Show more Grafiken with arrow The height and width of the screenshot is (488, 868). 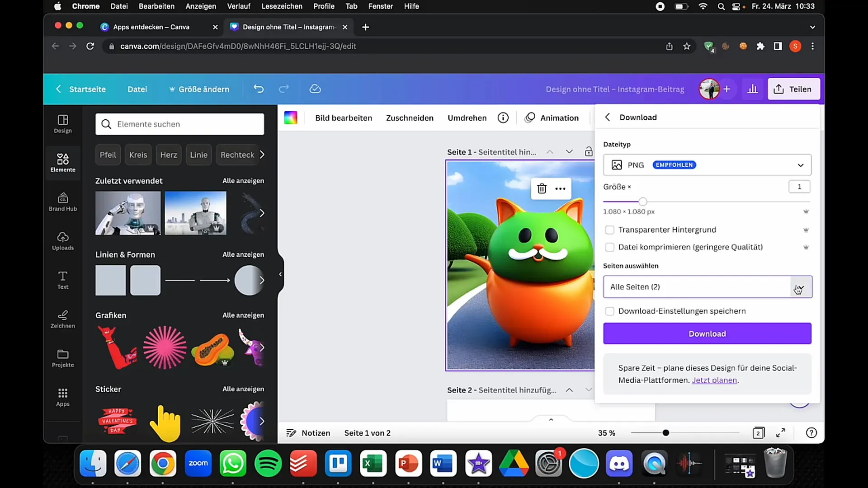pos(262,347)
